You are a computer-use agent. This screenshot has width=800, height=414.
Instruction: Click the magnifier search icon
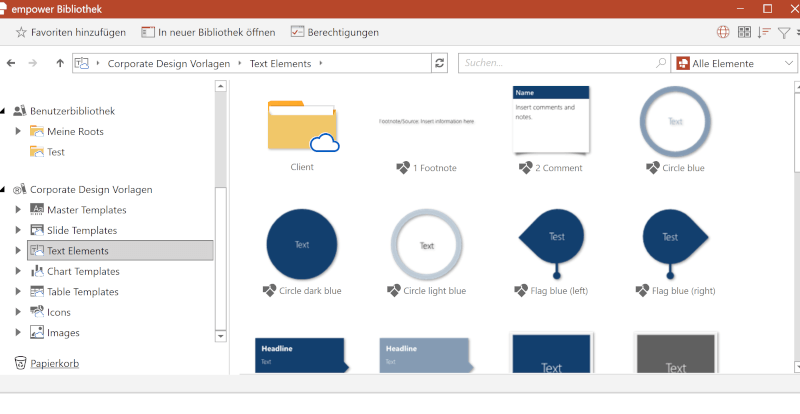pos(661,63)
